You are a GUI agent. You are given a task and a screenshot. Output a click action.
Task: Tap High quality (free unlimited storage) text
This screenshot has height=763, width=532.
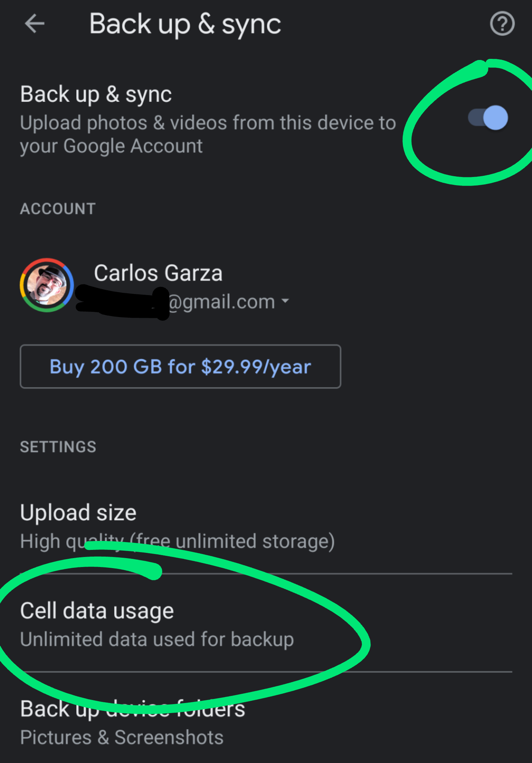click(x=178, y=541)
